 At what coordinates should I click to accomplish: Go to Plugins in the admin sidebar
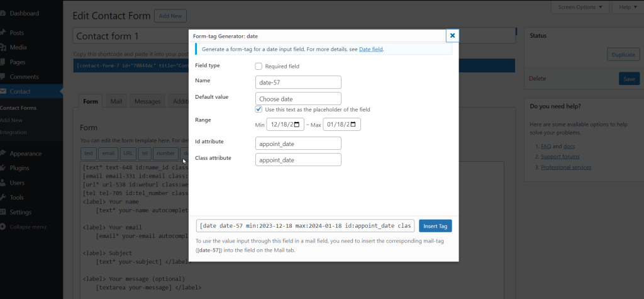[x=19, y=168]
